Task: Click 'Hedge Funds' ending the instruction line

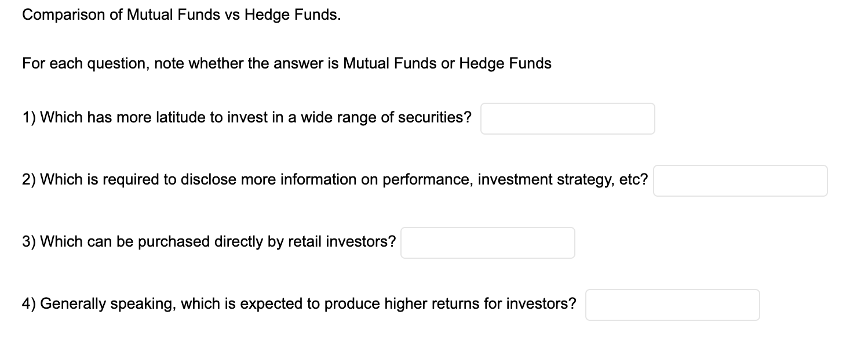Action: point(505,63)
